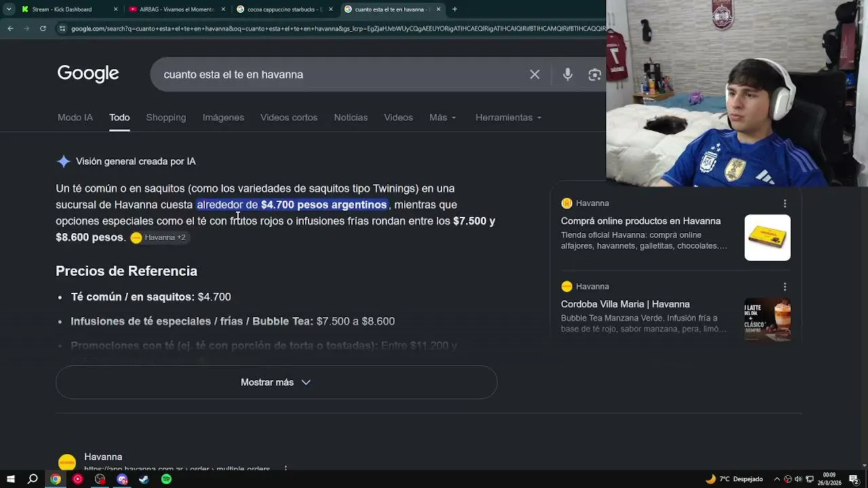
Task: Open Comprá online productos en Havanna link
Action: 641,221
